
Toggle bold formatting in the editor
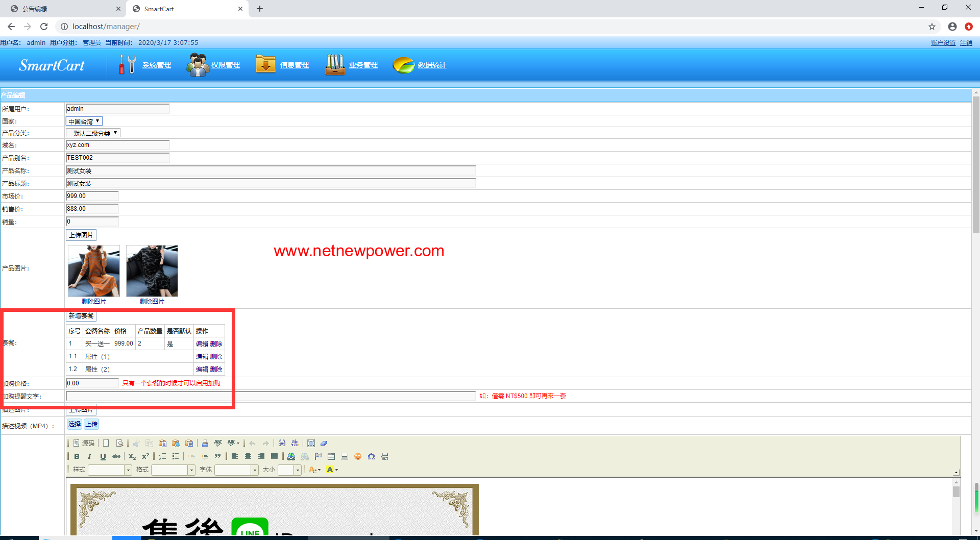click(77, 457)
